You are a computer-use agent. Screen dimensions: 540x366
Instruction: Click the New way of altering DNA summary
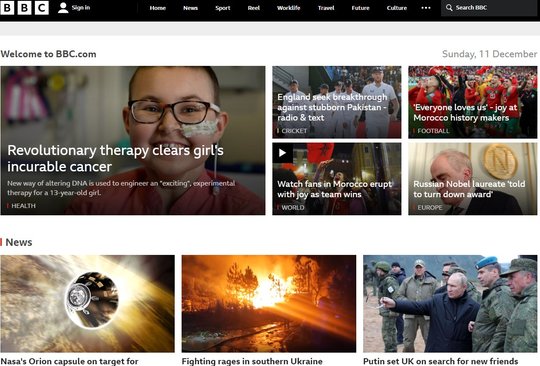[x=121, y=188]
